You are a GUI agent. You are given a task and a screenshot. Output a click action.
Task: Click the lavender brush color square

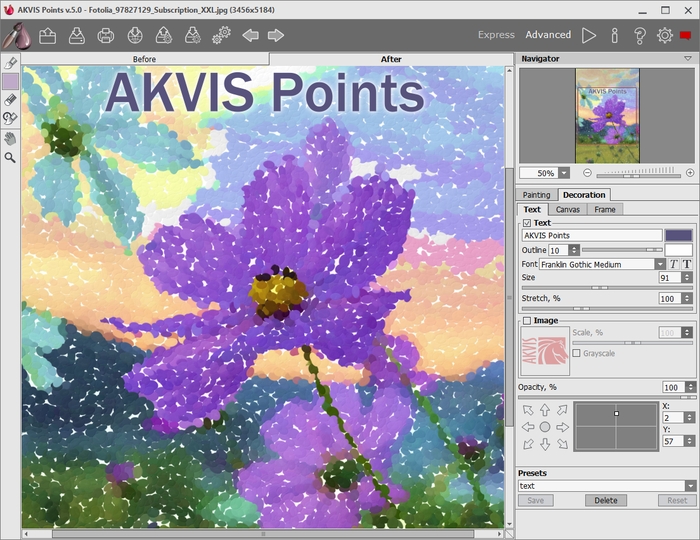coord(11,82)
